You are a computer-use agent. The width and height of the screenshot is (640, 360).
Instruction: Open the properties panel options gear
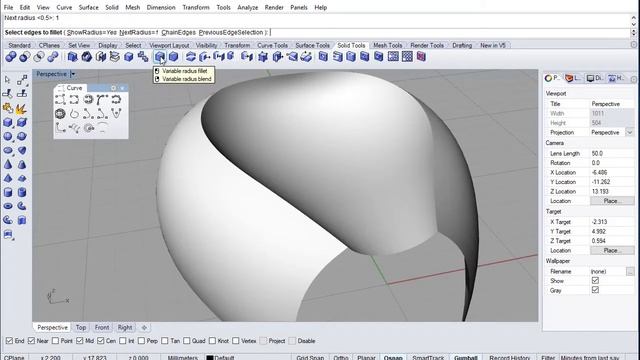633,79
